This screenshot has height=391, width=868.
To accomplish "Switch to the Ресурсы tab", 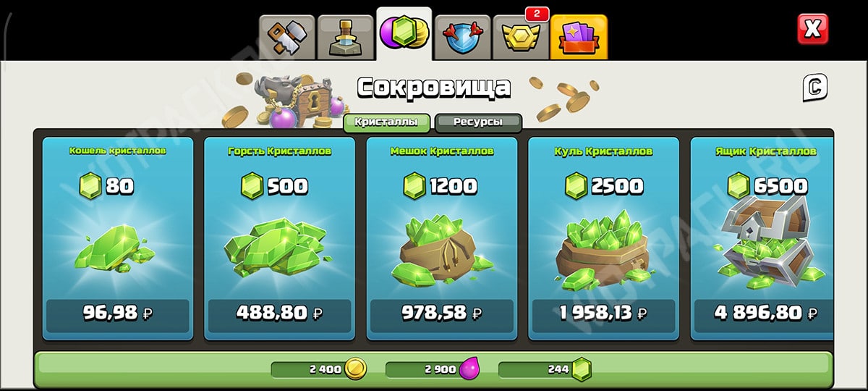I will (x=478, y=122).
